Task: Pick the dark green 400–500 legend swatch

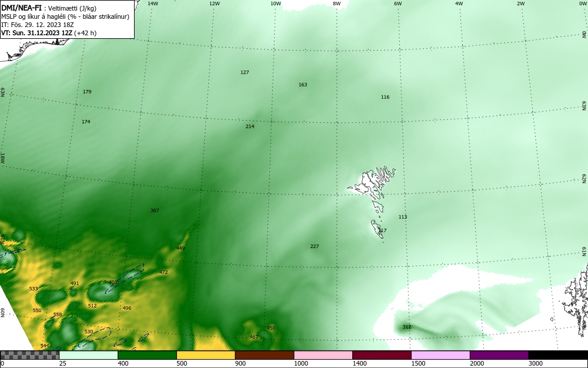Action: [147, 355]
